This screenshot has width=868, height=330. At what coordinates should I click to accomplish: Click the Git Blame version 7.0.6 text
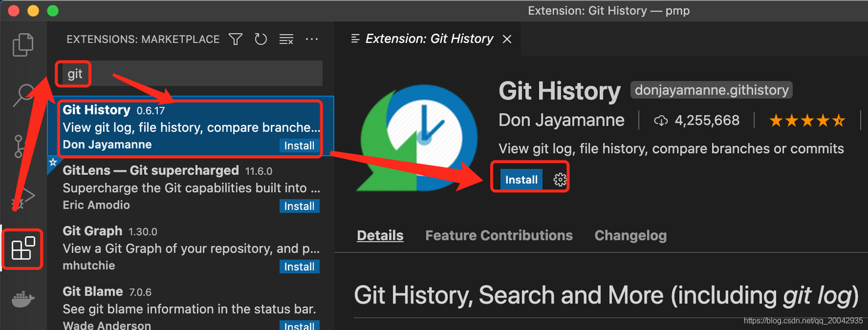(141, 292)
